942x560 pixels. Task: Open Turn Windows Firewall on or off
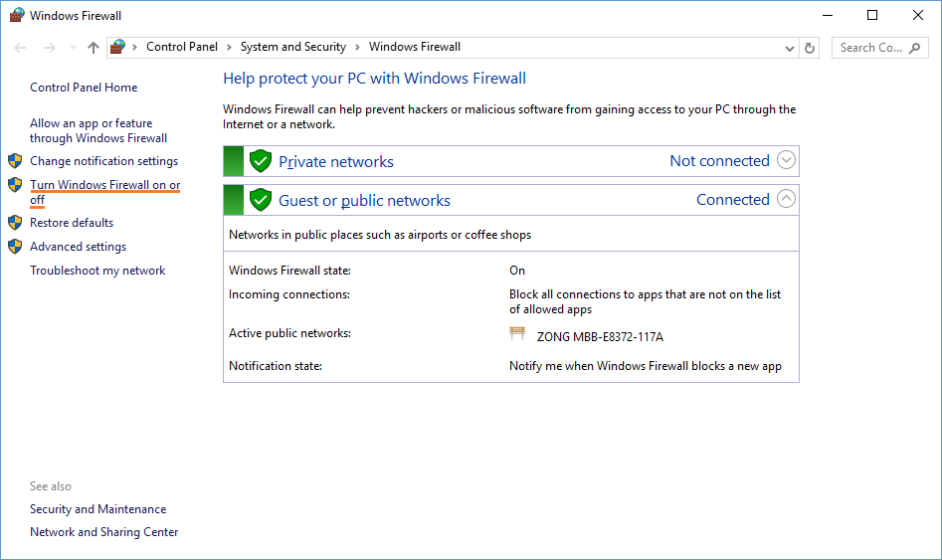point(105,192)
